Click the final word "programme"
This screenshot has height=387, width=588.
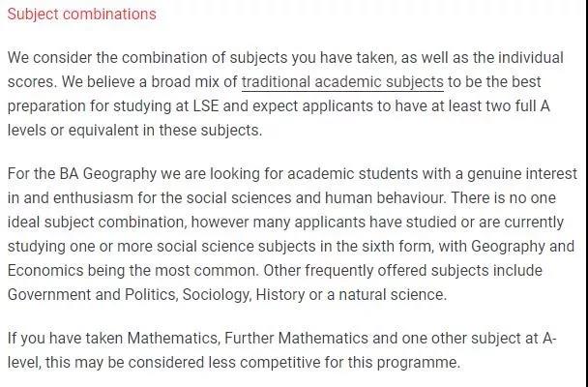418,363
